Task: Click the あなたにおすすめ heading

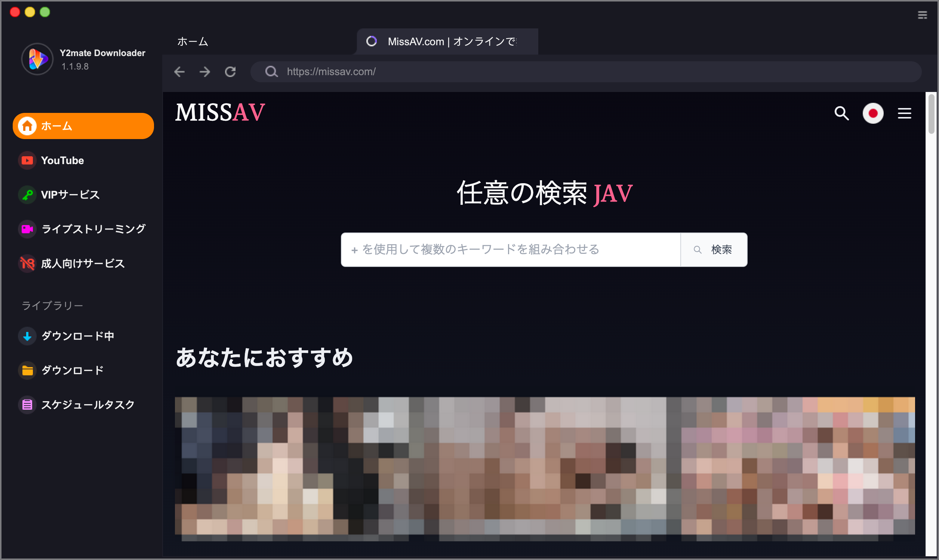Action: tap(264, 357)
